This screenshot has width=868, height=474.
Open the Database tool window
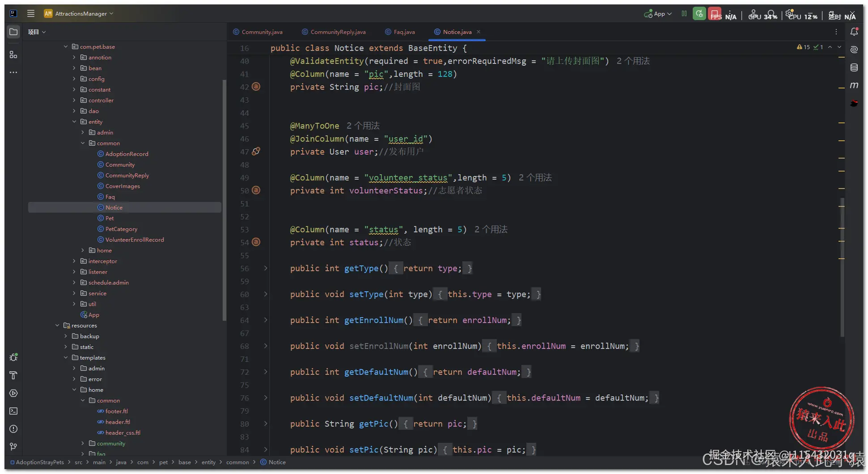point(854,67)
